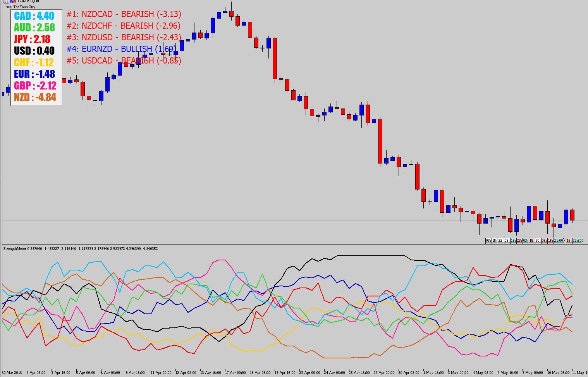The image size is (588, 377).
Task: Click the pink 23: event marker
Action: [x=519, y=241]
